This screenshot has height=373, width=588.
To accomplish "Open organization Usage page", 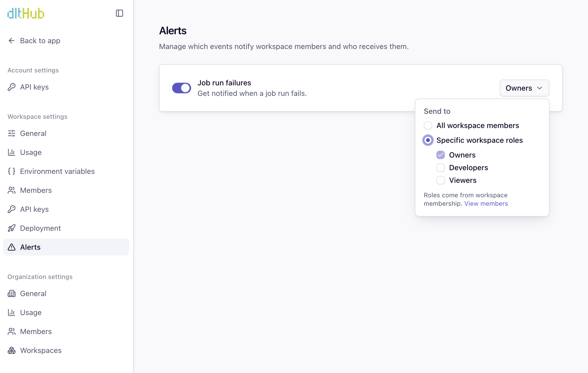I will click(x=66, y=312).
